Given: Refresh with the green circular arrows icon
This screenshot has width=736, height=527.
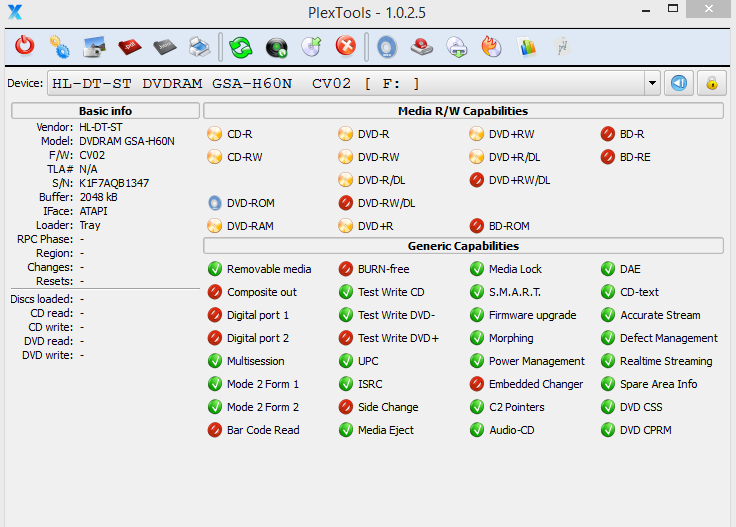Looking at the screenshot, I should click(241, 47).
